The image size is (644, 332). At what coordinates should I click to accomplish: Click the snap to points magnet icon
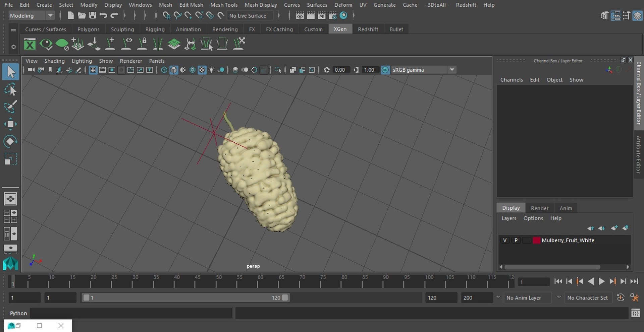(x=188, y=15)
